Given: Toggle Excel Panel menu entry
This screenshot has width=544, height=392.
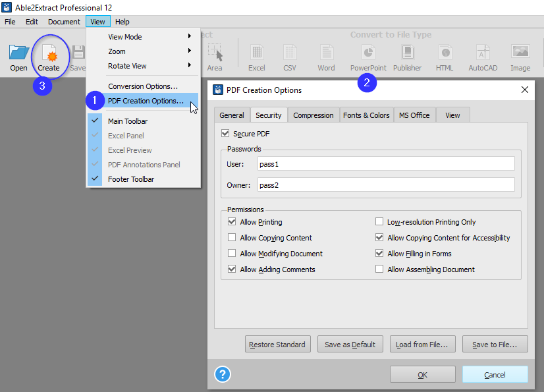Looking at the screenshot, I should pyautogui.click(x=143, y=136).
